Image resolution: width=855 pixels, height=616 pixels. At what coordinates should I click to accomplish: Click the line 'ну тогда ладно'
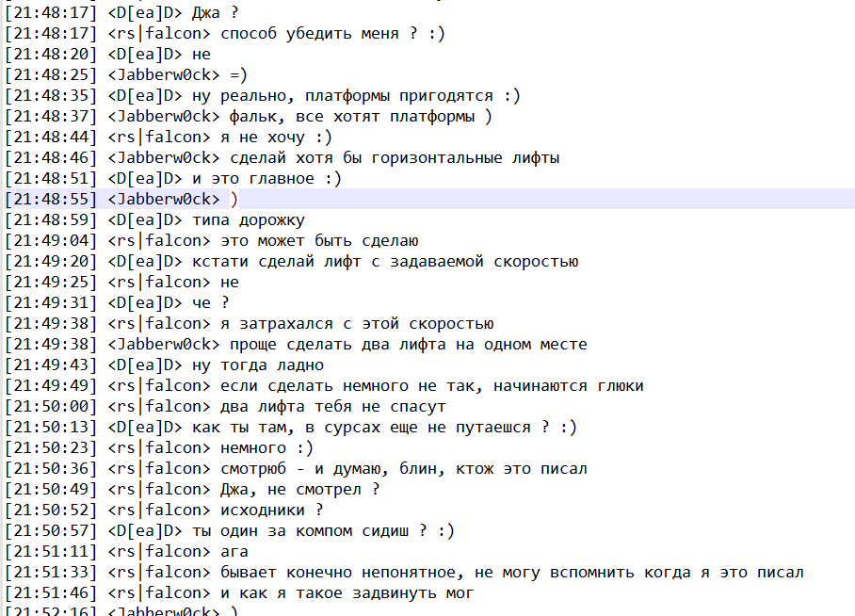click(x=258, y=365)
